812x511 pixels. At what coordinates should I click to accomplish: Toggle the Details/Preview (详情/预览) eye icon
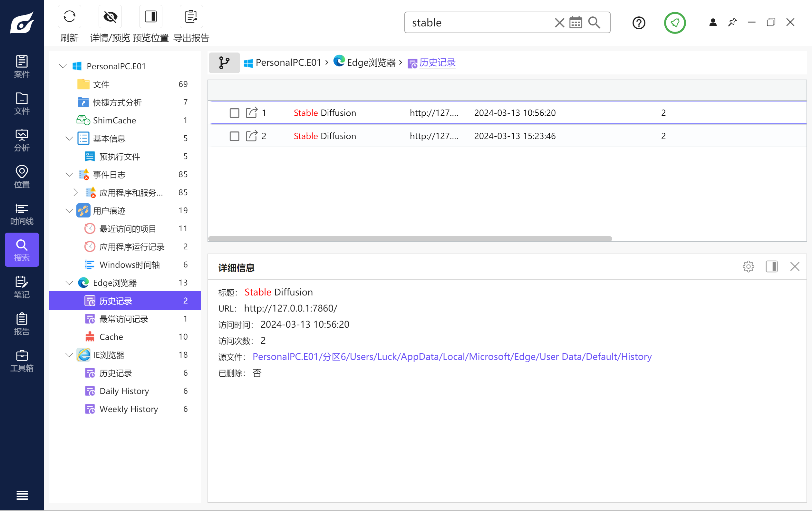(110, 16)
